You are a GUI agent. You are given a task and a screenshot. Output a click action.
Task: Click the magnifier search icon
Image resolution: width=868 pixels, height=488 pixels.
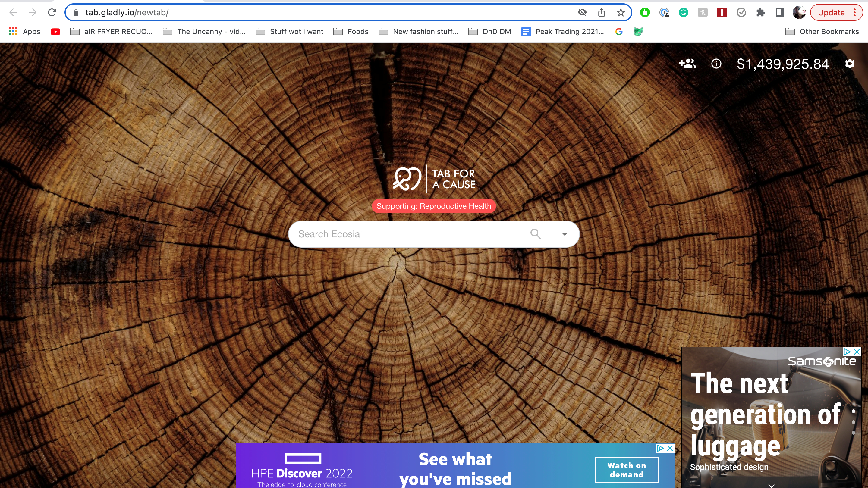click(x=535, y=234)
